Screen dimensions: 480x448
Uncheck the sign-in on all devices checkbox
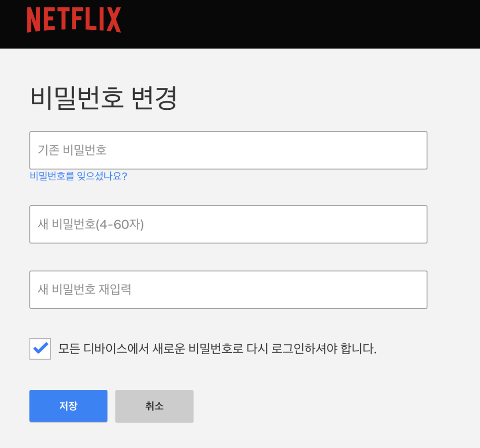[x=40, y=349]
